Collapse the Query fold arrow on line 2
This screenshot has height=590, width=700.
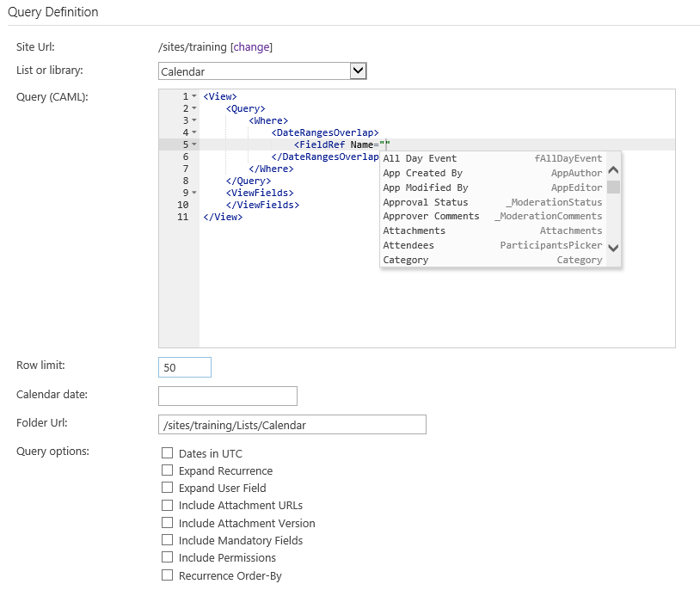[194, 108]
